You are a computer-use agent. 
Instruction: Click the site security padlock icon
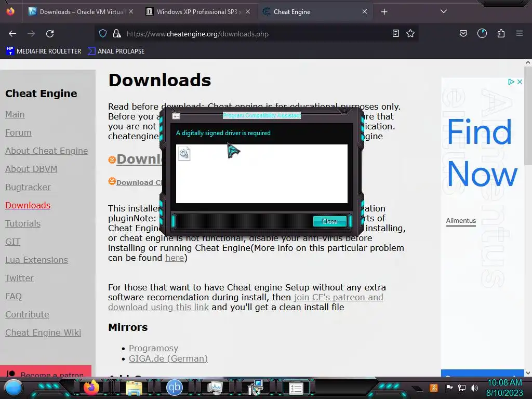[x=117, y=34]
